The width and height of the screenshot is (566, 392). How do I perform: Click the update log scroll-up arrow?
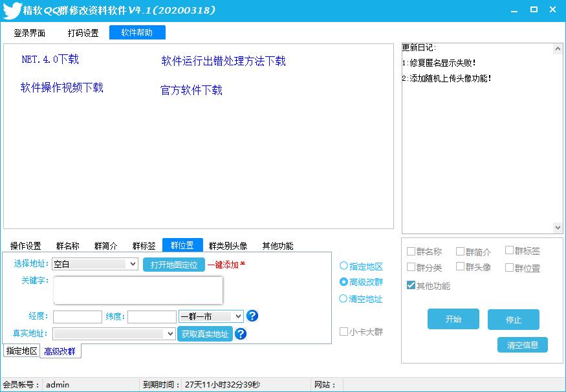pos(558,49)
